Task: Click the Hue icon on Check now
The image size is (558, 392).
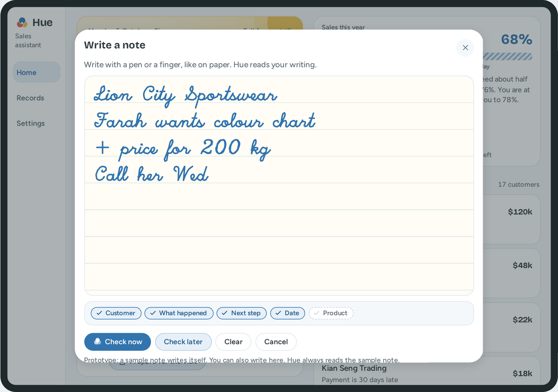Action: [98, 341]
